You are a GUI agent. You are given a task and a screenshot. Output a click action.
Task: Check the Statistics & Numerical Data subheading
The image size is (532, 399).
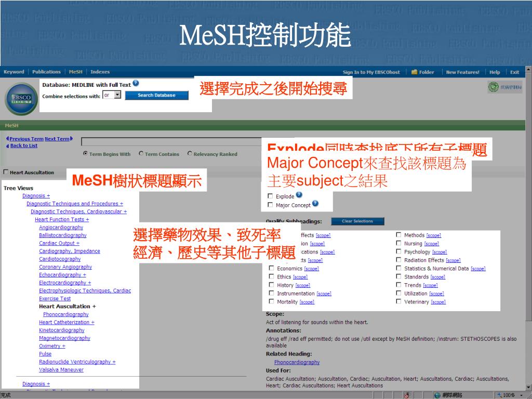(x=398, y=268)
